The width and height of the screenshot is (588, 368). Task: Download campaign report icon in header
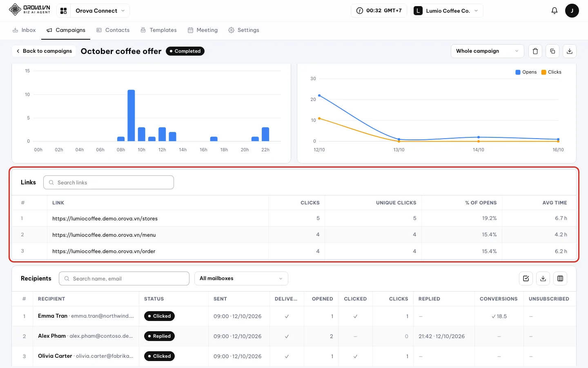coord(570,51)
